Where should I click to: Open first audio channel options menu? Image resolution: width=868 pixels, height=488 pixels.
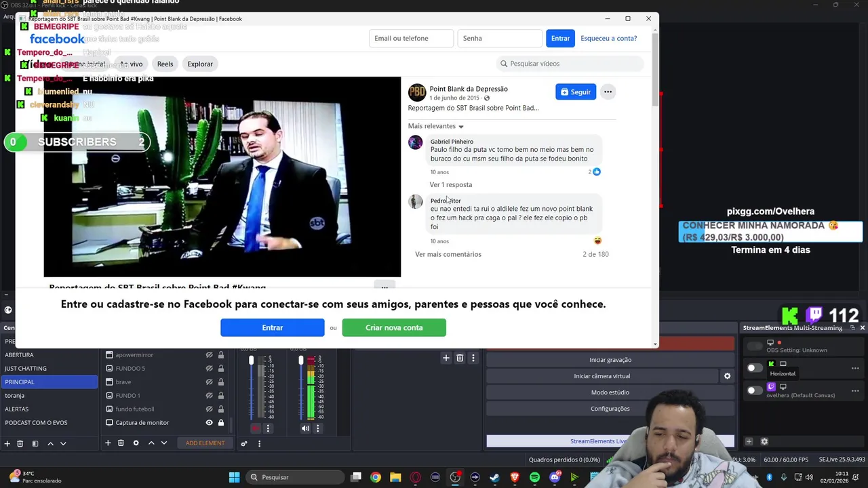pos(268,428)
